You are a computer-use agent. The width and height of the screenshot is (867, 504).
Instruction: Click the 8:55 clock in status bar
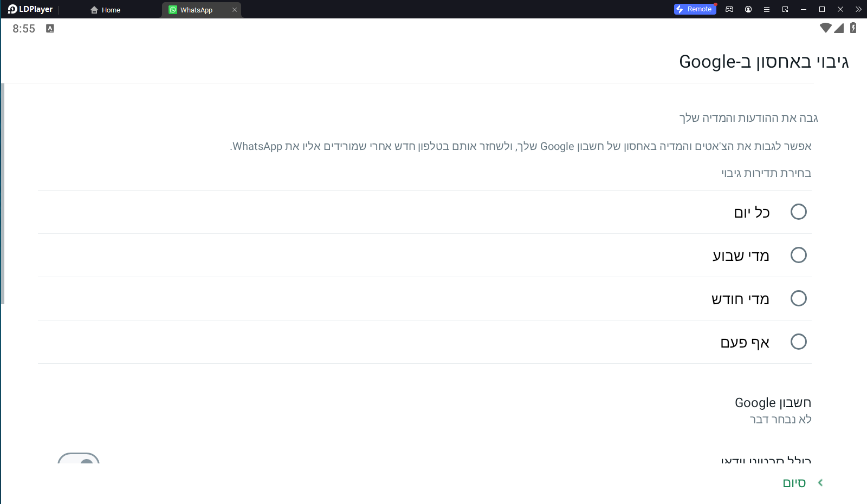[x=24, y=29]
